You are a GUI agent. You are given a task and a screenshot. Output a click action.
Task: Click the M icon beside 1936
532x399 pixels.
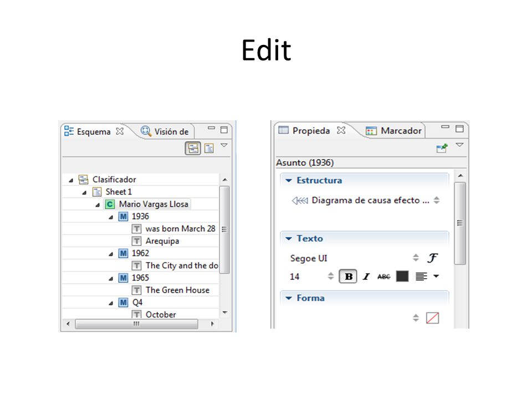click(123, 217)
